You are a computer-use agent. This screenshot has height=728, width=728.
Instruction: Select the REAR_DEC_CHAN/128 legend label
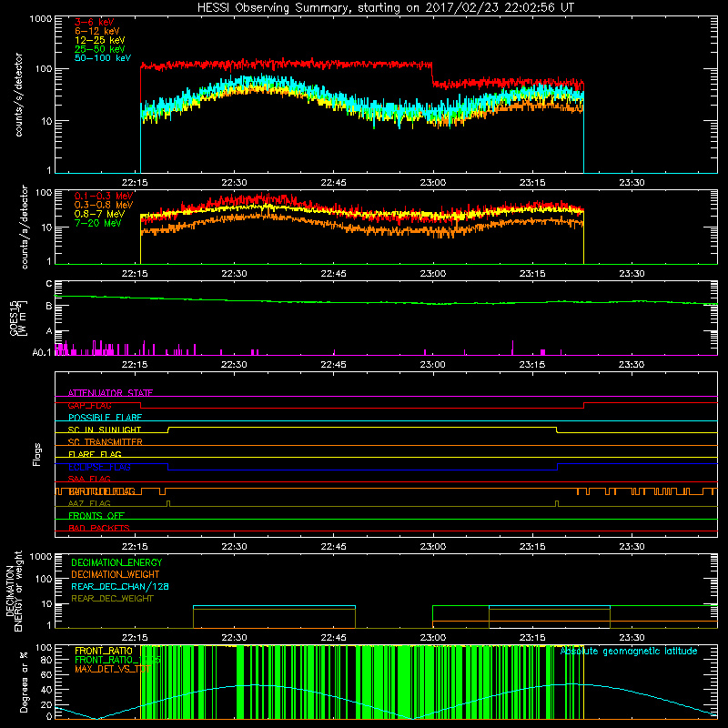coord(120,586)
